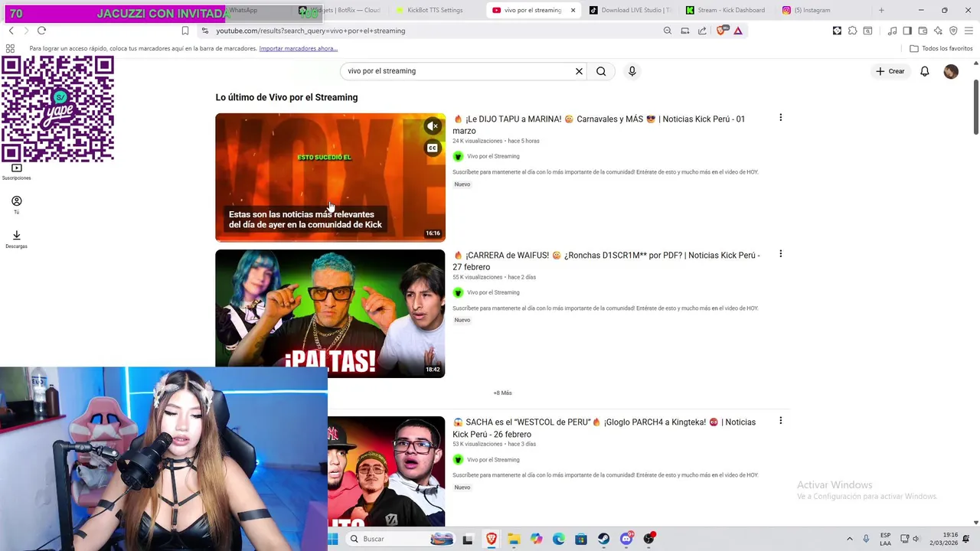The image size is (980, 551).
Task: Open options menu for SACHA WESTCOL video
Action: point(780,421)
